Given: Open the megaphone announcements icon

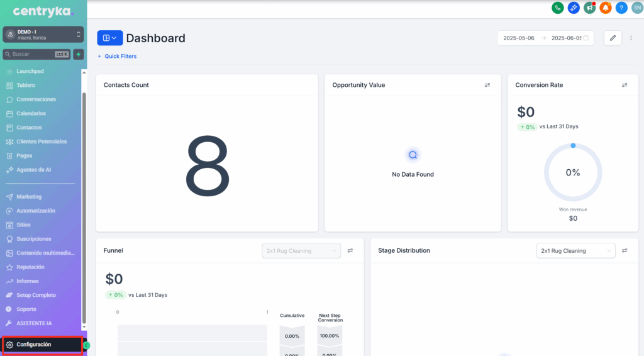Looking at the screenshot, I should click(x=589, y=8).
